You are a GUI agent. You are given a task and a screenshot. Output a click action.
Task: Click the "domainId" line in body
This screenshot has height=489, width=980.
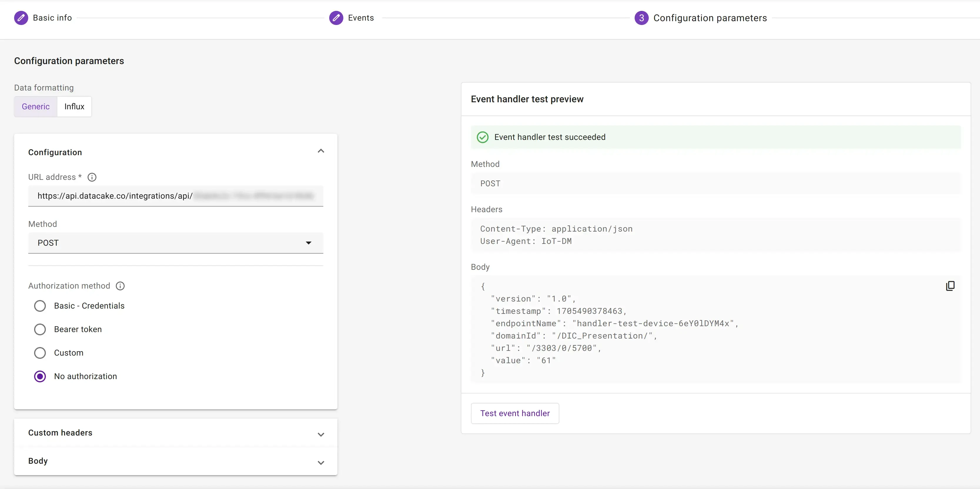[574, 336]
